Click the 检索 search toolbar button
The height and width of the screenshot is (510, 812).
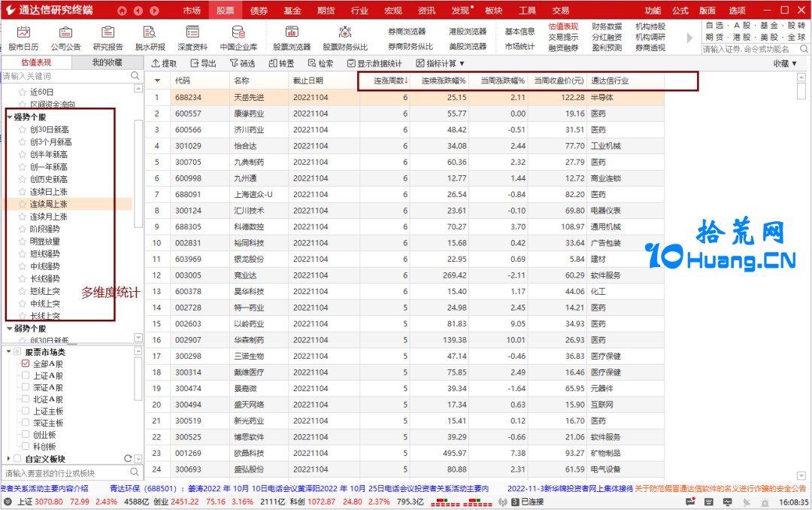click(320, 63)
